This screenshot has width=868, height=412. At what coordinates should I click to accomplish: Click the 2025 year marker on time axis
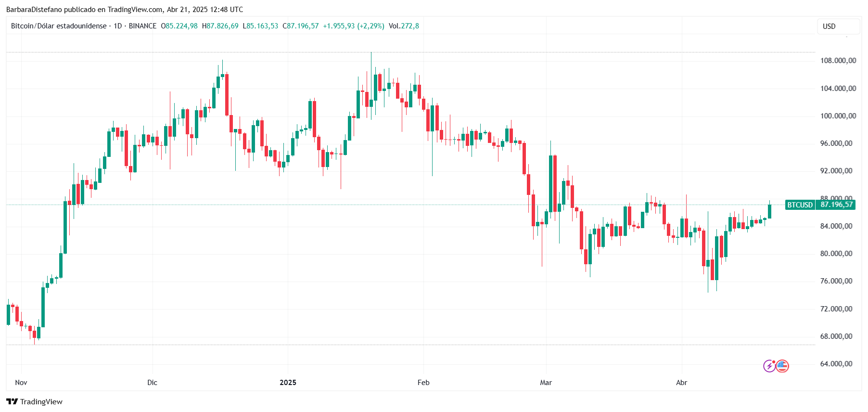tap(288, 383)
